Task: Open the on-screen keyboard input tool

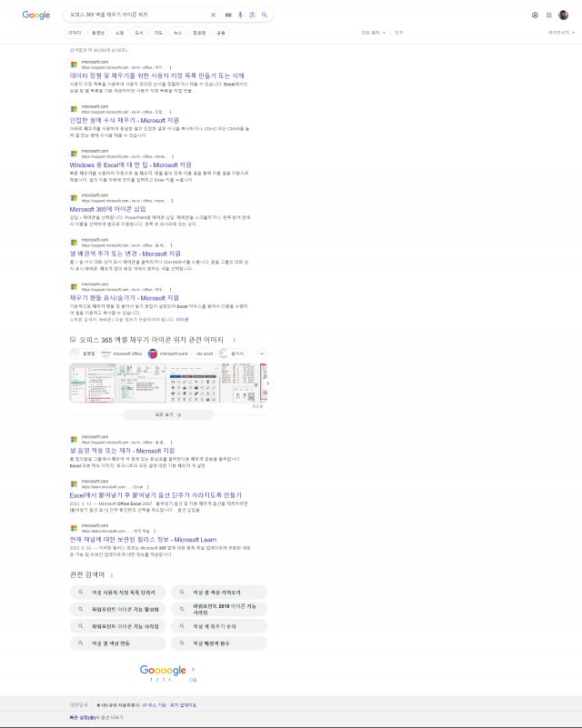Action: click(228, 15)
